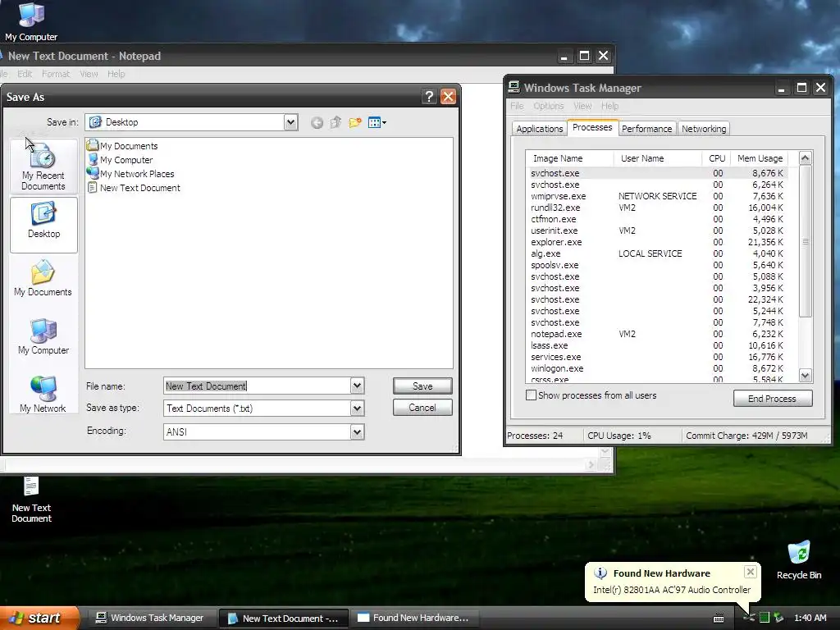
Task: Create new folder in Save As dialog
Action: pyautogui.click(x=354, y=123)
